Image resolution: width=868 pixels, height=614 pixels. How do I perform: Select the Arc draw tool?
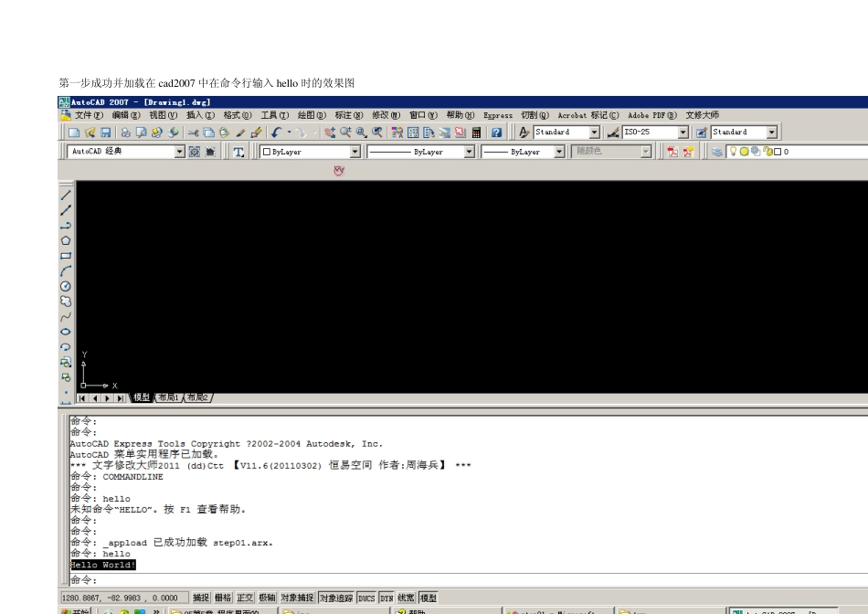pyautogui.click(x=65, y=270)
